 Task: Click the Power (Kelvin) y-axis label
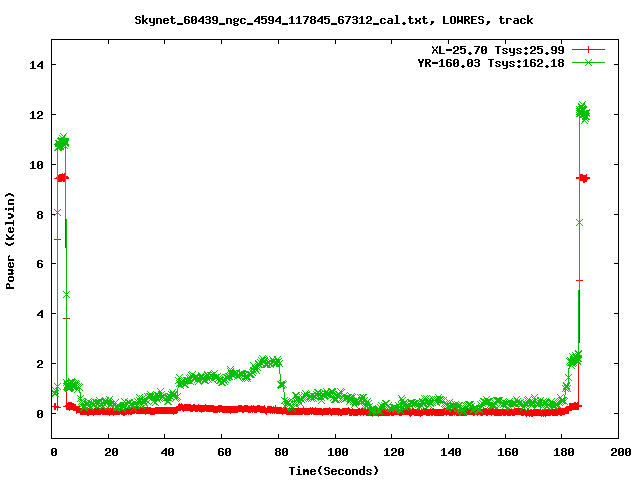[10, 241]
